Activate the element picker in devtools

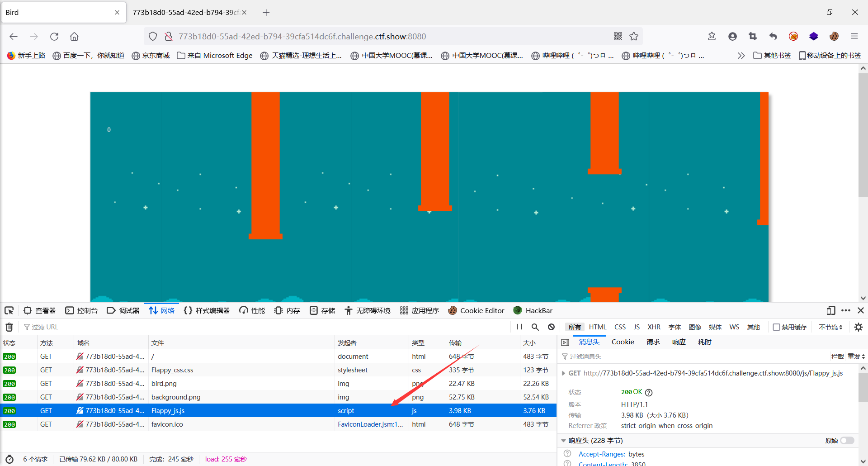pyautogui.click(x=9, y=311)
